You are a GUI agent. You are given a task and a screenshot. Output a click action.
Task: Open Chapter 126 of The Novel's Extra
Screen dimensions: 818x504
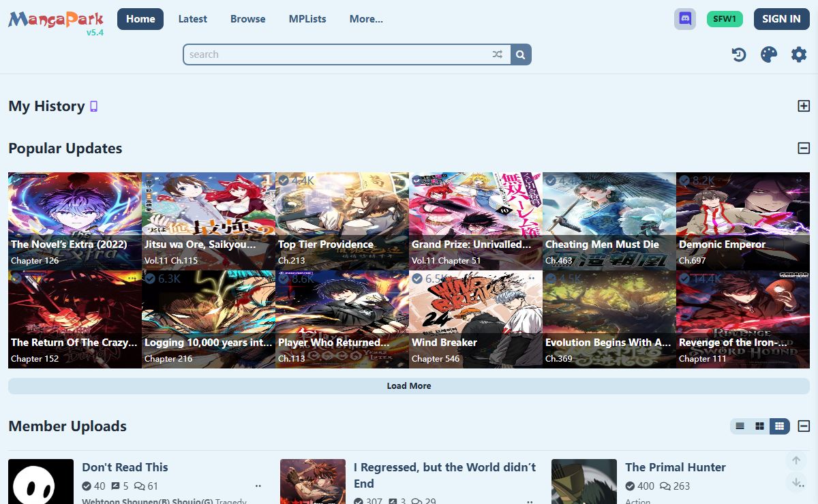(x=35, y=261)
